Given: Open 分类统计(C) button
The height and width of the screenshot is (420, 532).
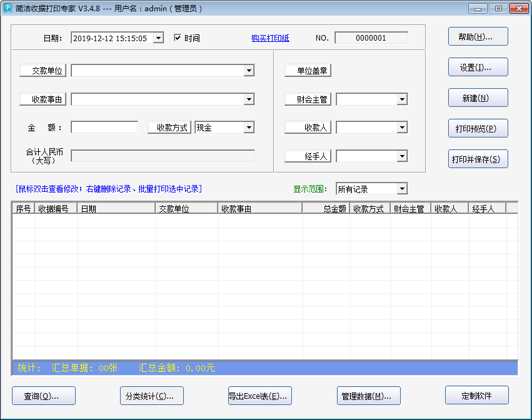Looking at the screenshot, I should click(x=152, y=396).
